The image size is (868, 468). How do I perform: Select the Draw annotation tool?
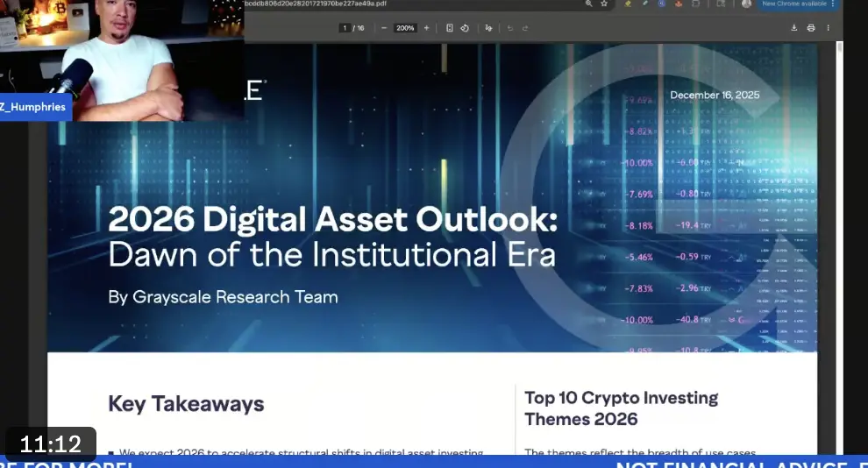point(488,28)
